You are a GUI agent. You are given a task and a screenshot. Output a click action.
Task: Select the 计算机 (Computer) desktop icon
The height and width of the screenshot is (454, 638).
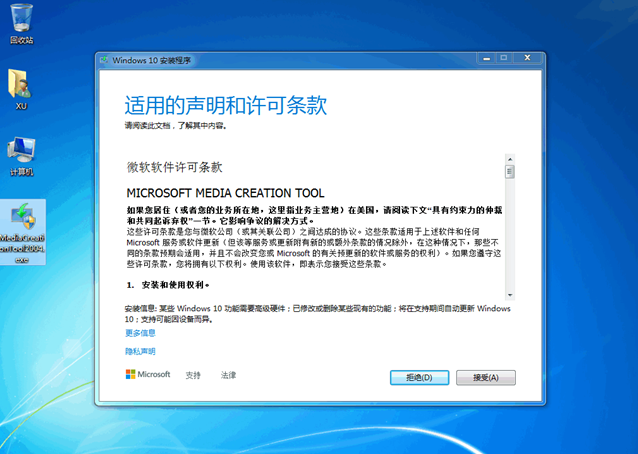pos(22,156)
